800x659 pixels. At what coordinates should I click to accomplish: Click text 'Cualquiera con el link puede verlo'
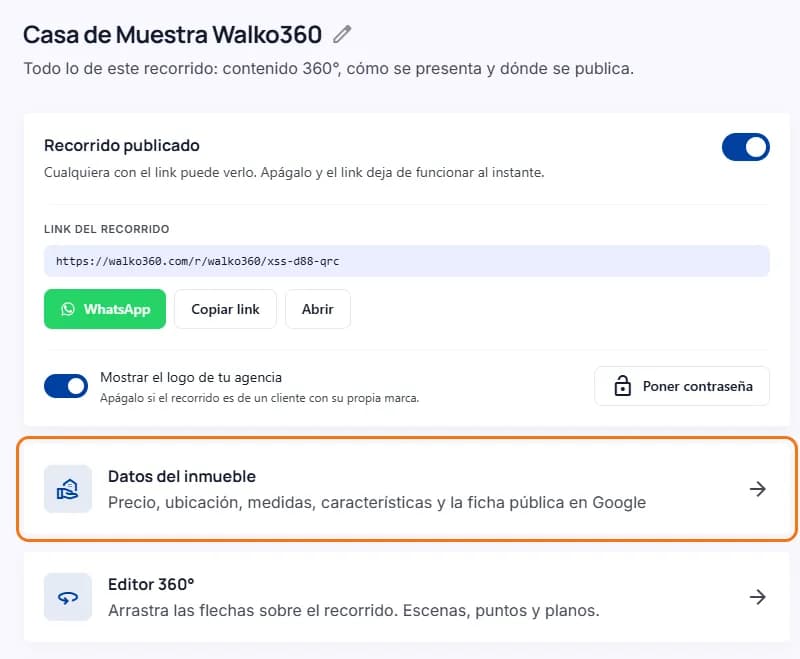point(150,172)
